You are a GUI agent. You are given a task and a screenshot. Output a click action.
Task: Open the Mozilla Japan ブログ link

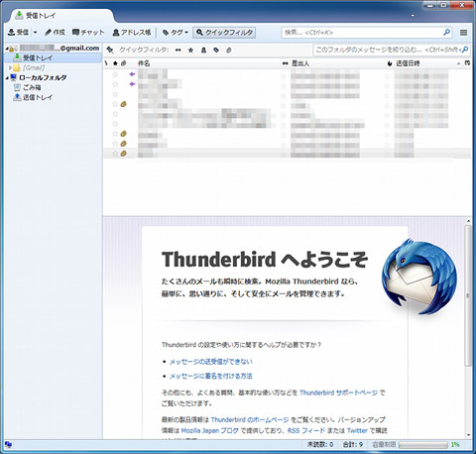(209, 430)
